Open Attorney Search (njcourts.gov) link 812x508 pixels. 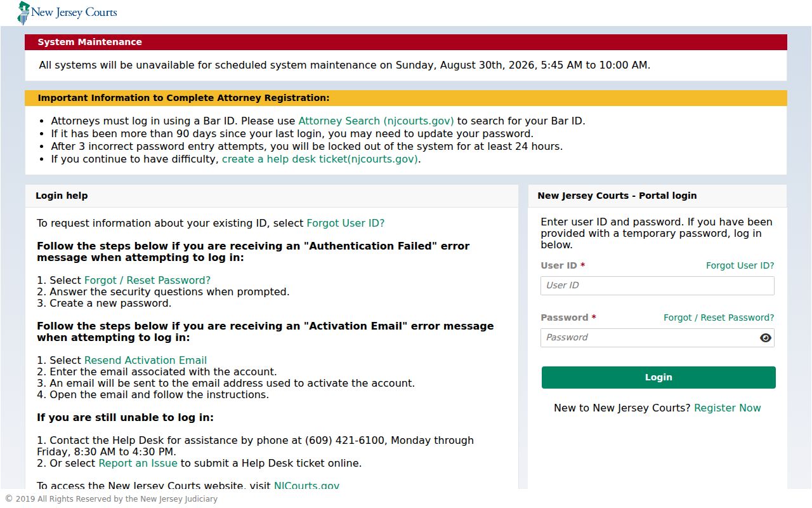376,121
